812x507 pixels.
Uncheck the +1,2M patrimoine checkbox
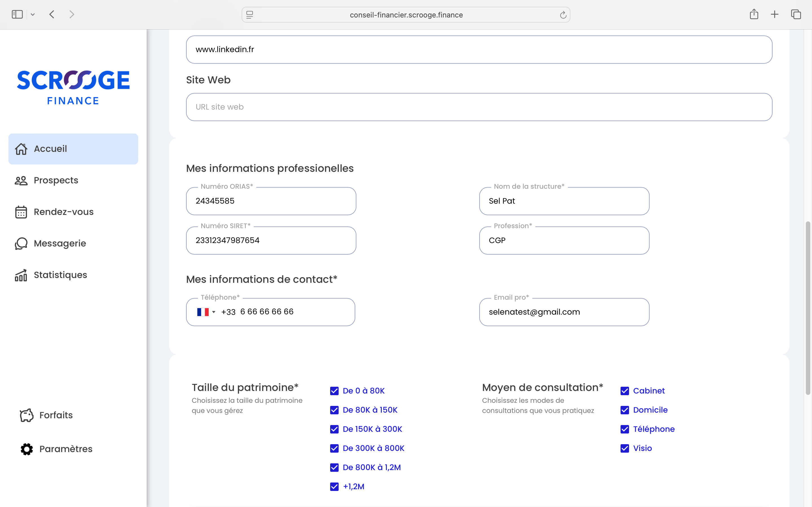coord(334,486)
